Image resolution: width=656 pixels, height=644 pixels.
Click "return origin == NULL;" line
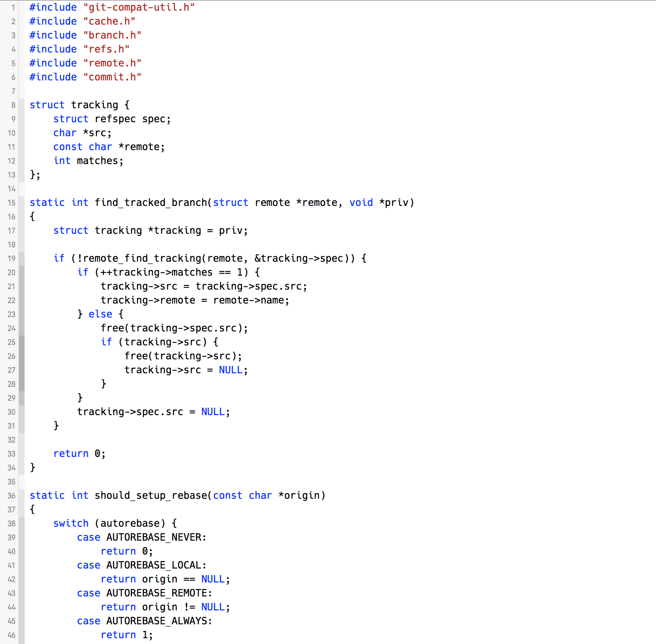tap(165, 579)
